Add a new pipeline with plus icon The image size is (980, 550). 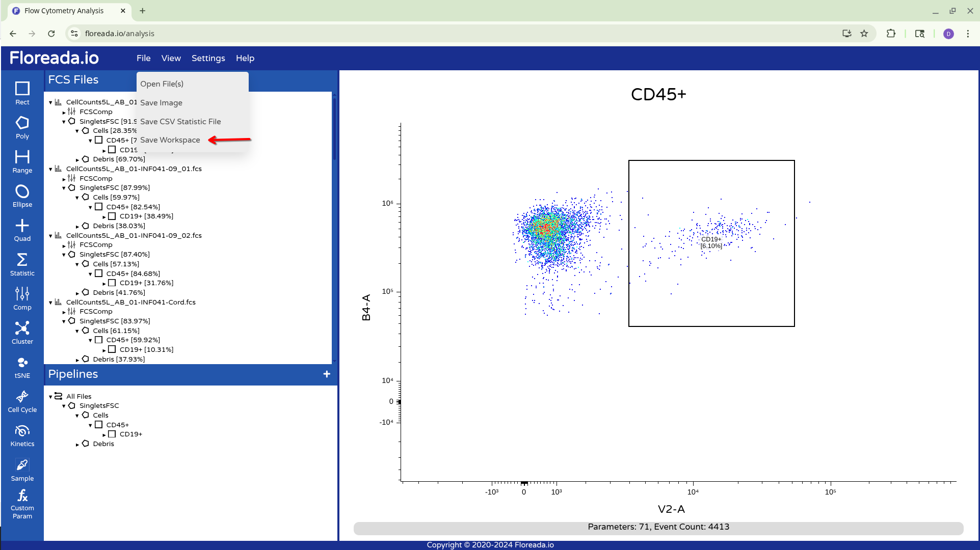327,374
